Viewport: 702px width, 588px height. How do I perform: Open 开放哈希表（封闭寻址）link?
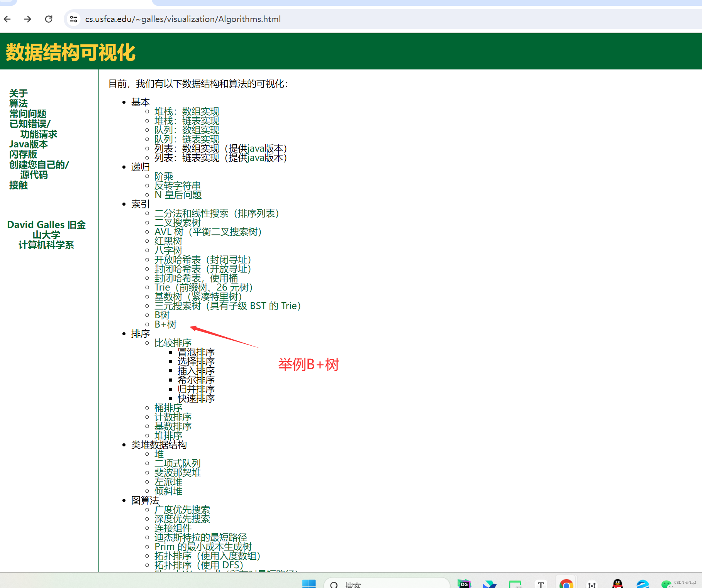tap(203, 260)
